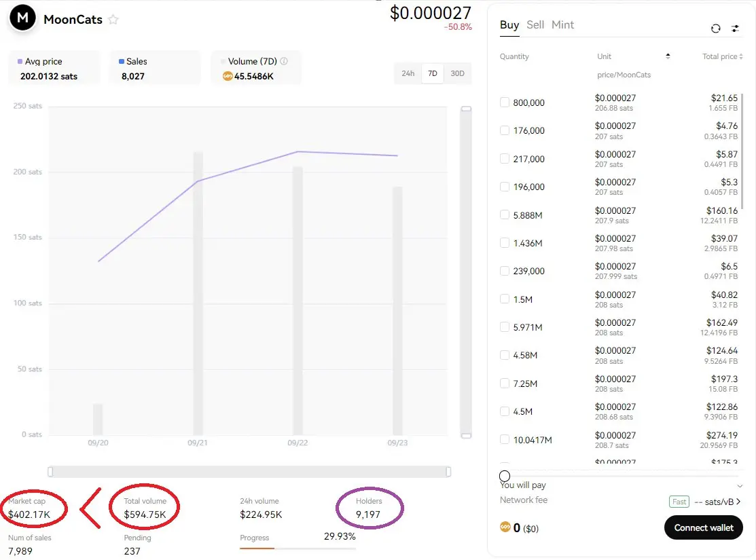Viewport: 756px width, 560px height.
Task: Click the right handle of chart range slider
Action: (448, 471)
